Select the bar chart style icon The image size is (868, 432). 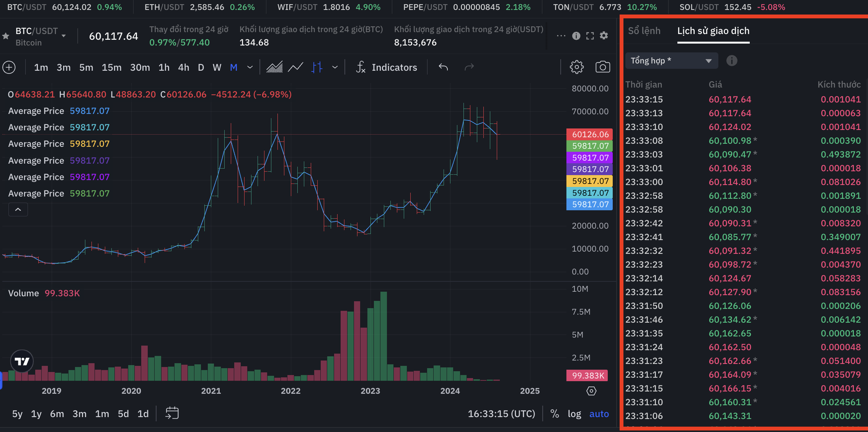coord(317,68)
